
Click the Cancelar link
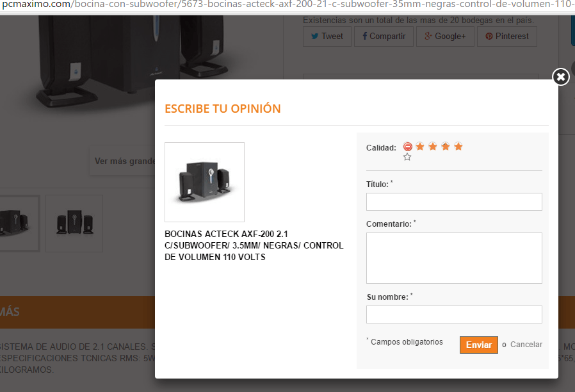(526, 345)
